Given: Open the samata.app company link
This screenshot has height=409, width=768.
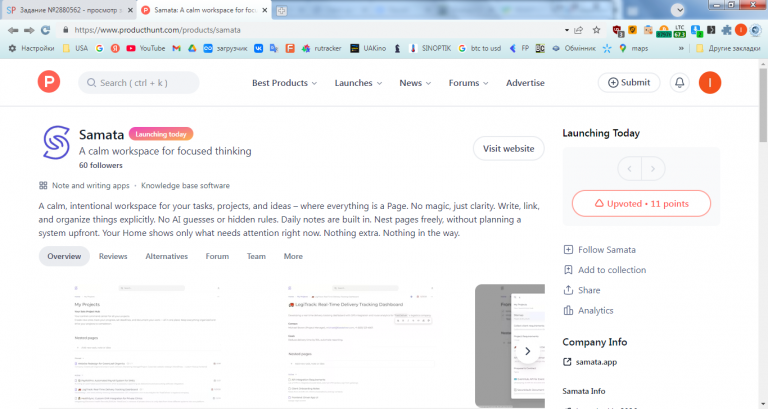Looking at the screenshot, I should pyautogui.click(x=590, y=362).
